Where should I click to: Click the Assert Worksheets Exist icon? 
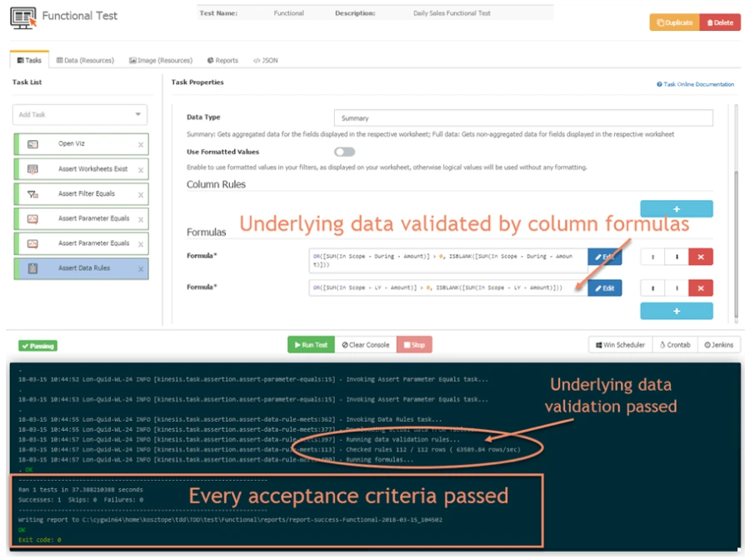pos(32,169)
